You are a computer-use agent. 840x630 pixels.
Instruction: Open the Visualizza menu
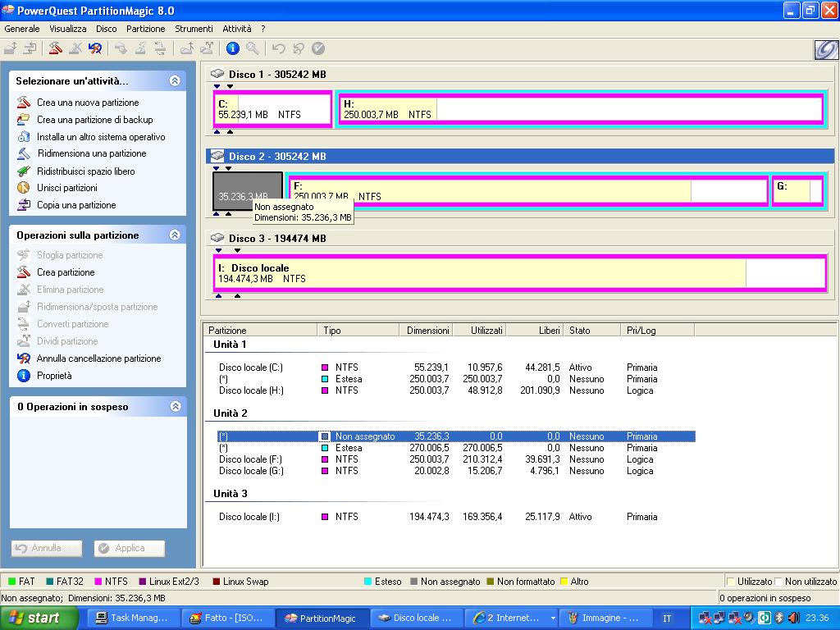pyautogui.click(x=68, y=29)
